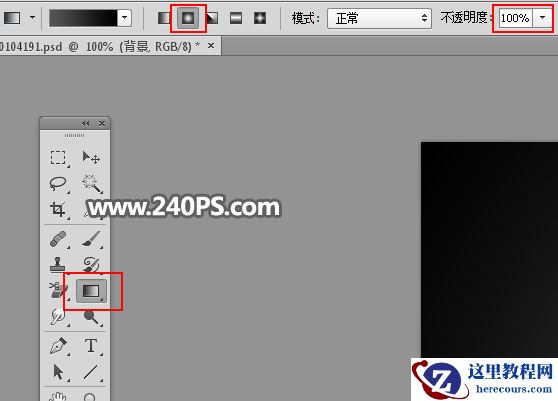Image resolution: width=558 pixels, height=401 pixels.
Task: Click the 不透明度 100% input field
Action: [x=515, y=18]
